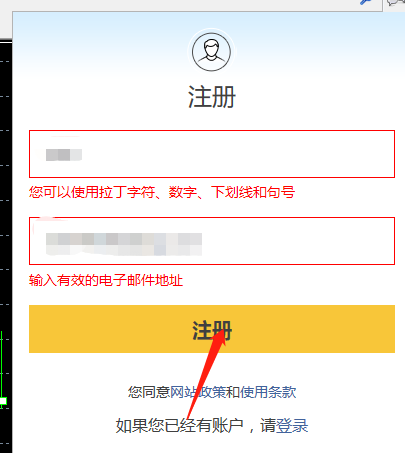
Task: Click the blurred email text
Action: pos(124,244)
